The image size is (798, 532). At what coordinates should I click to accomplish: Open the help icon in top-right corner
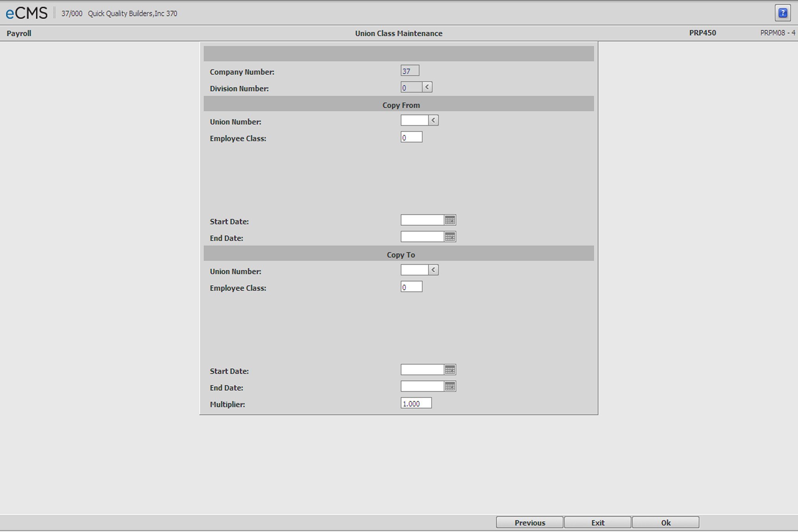(782, 13)
